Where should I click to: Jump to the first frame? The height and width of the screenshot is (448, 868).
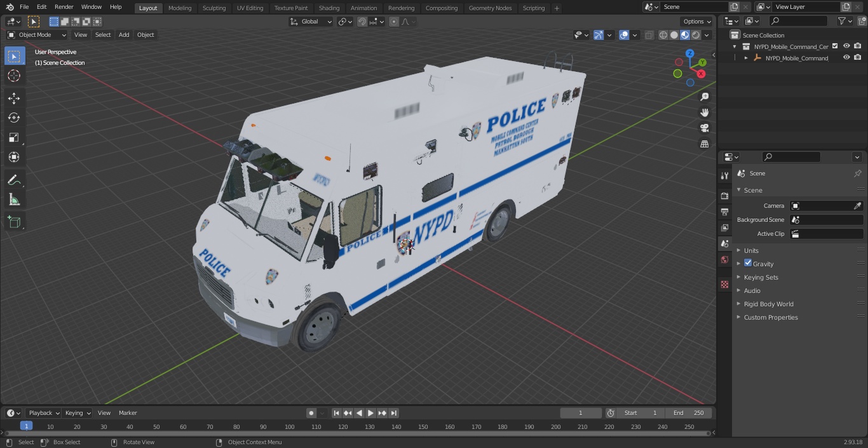point(337,413)
